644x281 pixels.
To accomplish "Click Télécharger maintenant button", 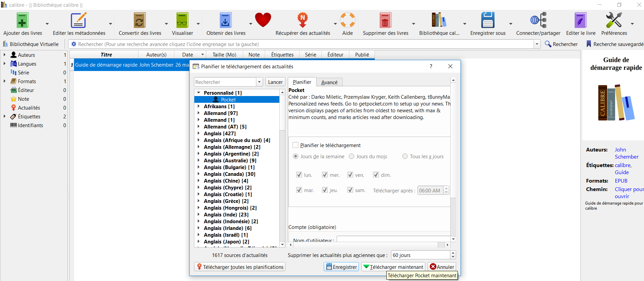I will coord(393,267).
